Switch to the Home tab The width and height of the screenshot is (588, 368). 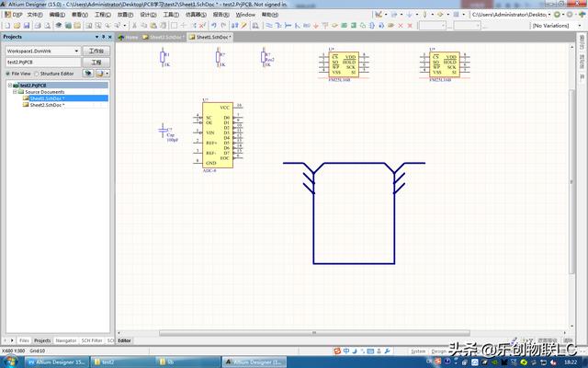[128, 37]
